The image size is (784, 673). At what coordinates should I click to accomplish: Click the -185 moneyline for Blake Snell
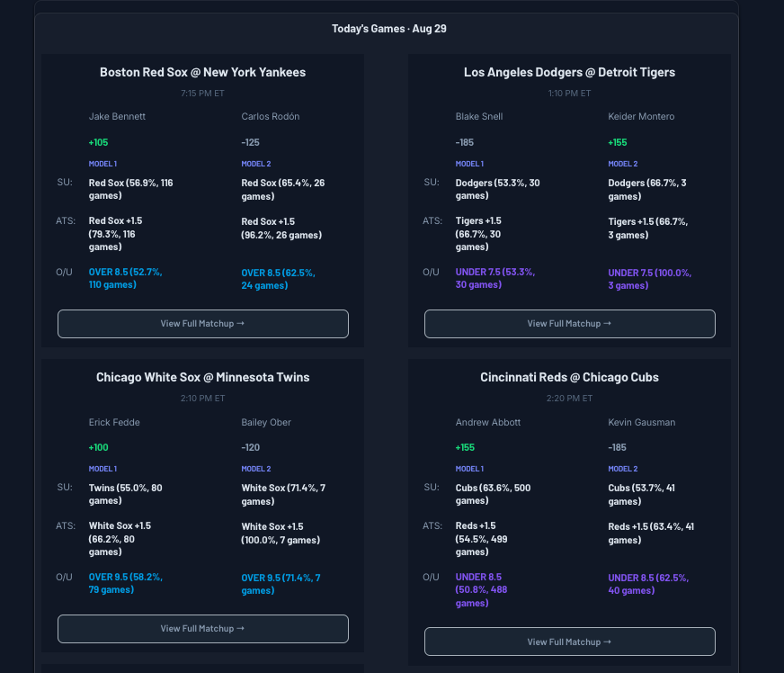[465, 142]
